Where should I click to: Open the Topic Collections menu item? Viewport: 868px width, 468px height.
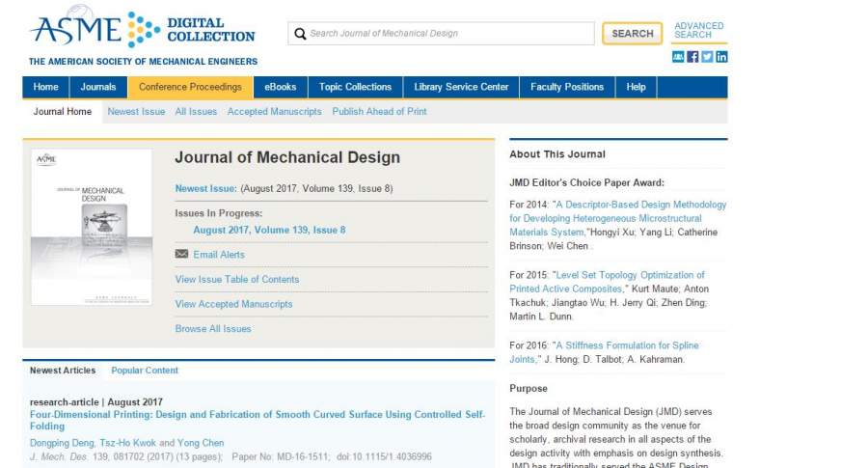(x=355, y=87)
